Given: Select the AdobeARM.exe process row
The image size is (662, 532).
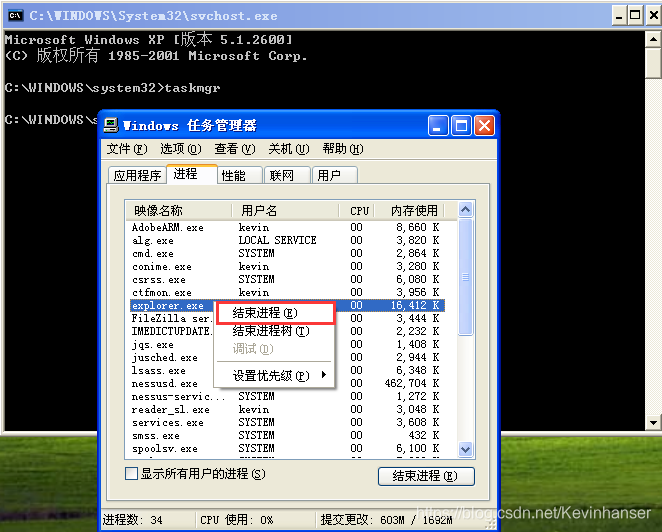Looking at the screenshot, I should point(287,227).
